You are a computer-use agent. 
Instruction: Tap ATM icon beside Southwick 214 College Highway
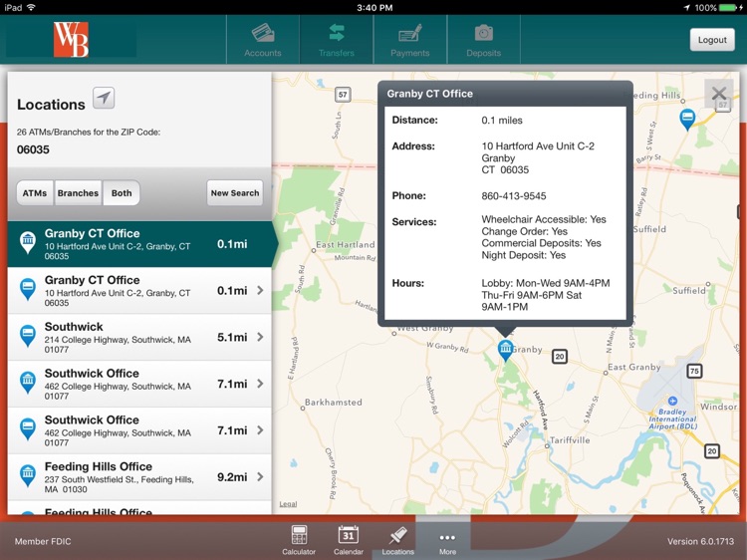pyautogui.click(x=28, y=336)
